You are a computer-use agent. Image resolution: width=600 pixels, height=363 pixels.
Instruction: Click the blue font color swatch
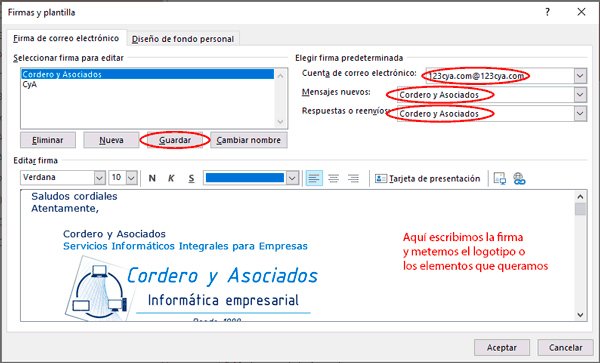tap(245, 178)
